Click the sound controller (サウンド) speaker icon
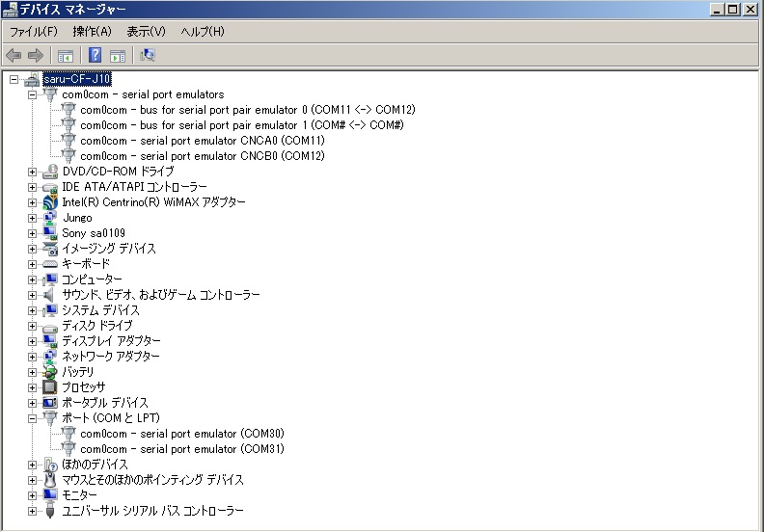764x532 pixels. tap(50, 295)
